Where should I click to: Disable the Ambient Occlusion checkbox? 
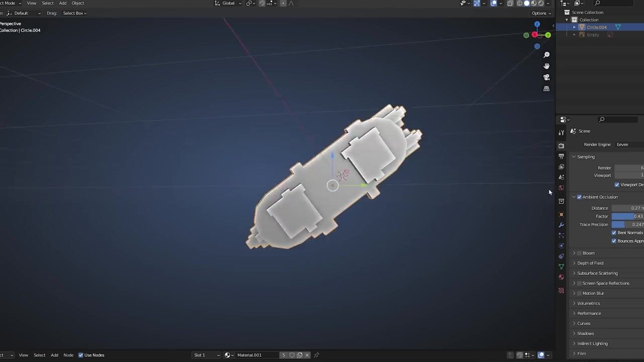click(579, 197)
